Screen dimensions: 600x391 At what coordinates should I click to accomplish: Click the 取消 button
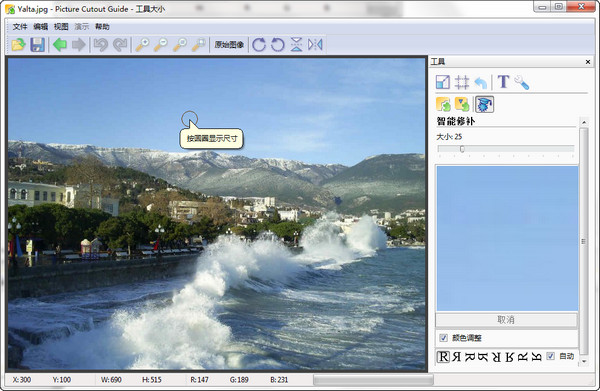point(506,320)
